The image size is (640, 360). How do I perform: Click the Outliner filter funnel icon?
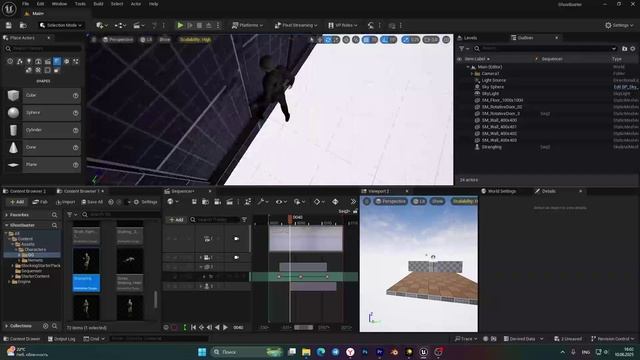click(x=463, y=49)
